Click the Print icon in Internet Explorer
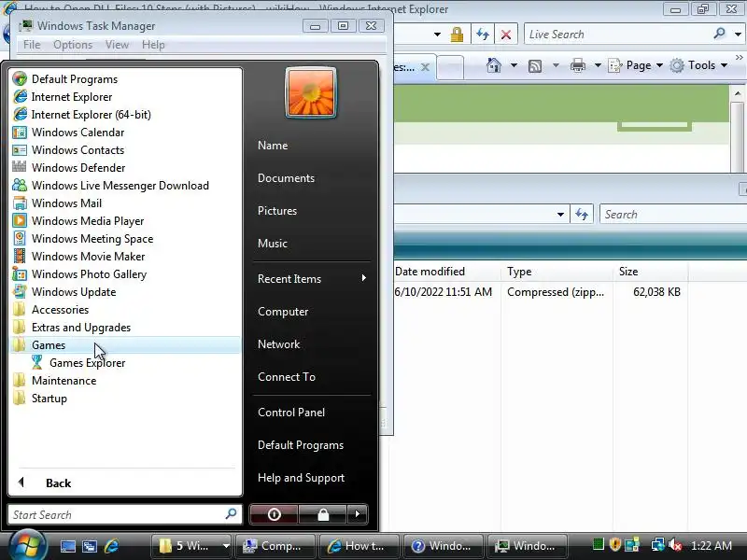 (577, 65)
